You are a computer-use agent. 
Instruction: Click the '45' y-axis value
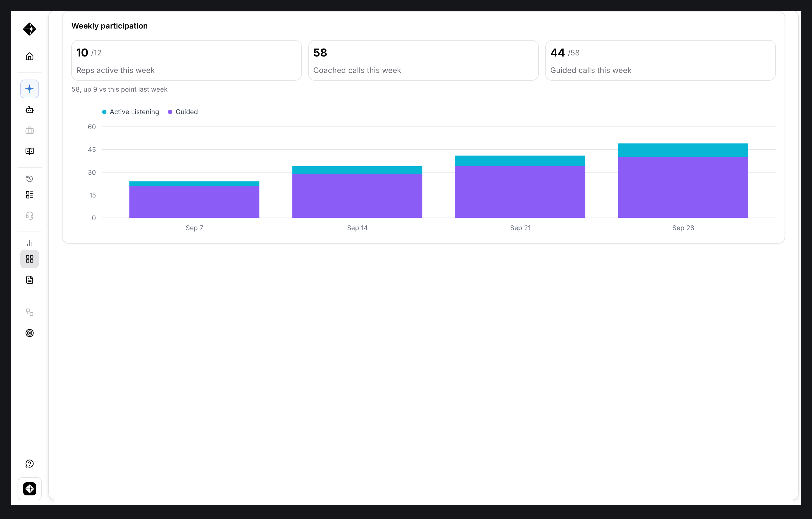[x=92, y=150]
